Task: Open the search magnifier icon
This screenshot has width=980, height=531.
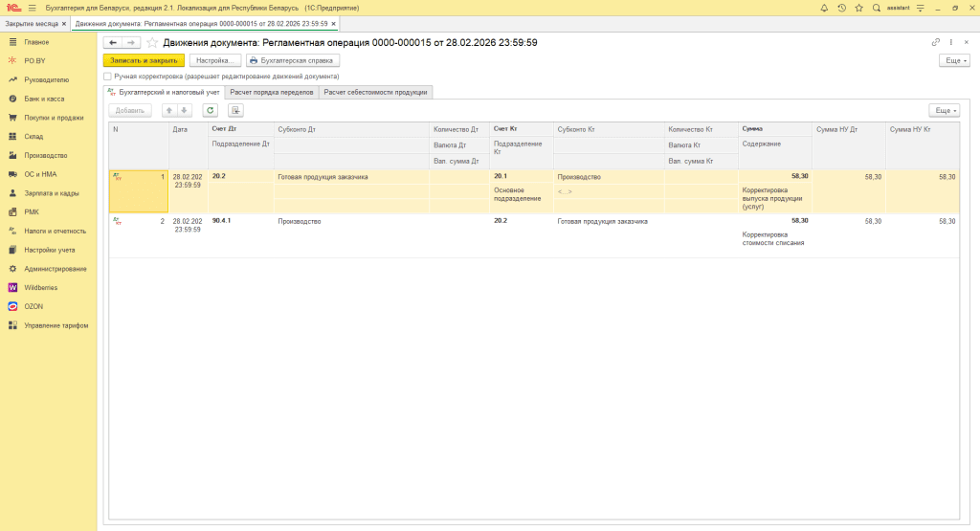Action: (x=877, y=8)
